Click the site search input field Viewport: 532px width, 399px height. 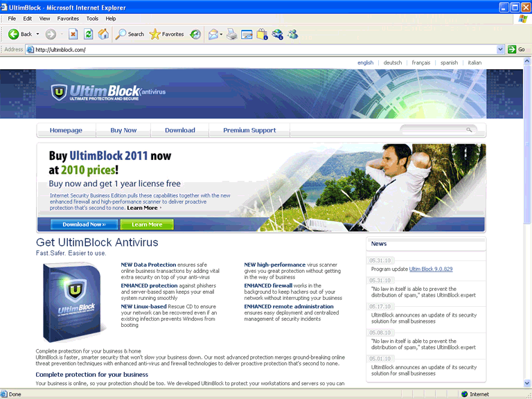coord(433,130)
